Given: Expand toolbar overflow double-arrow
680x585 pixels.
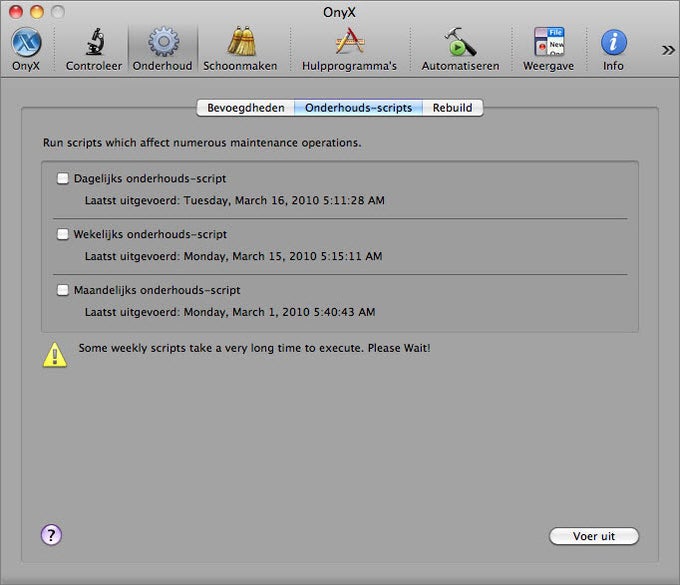Looking at the screenshot, I should (x=668, y=50).
